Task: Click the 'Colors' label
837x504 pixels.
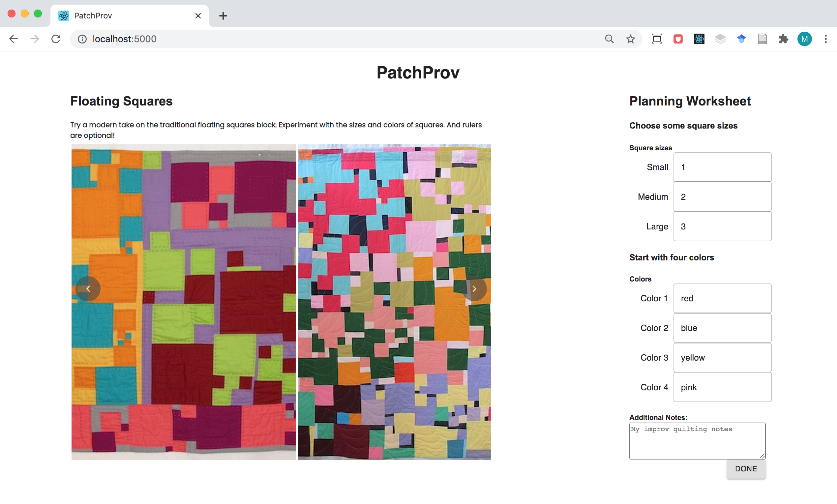Action: pyautogui.click(x=641, y=279)
